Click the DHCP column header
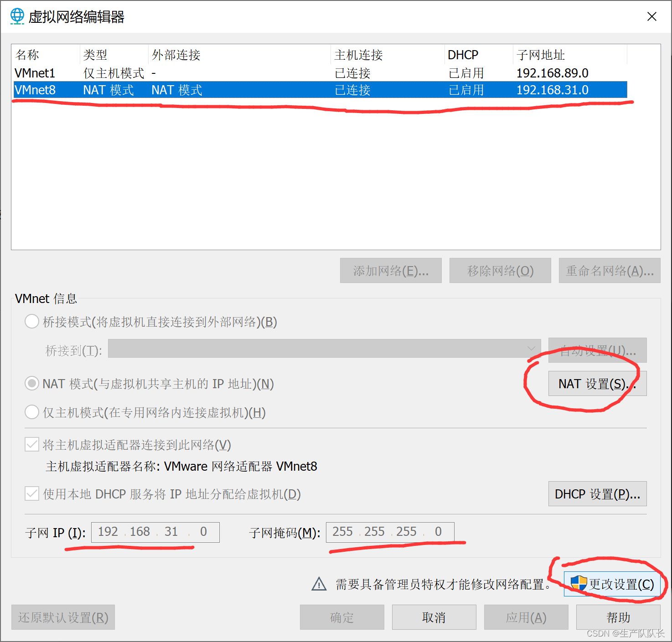672x642 pixels. pyautogui.click(x=479, y=55)
